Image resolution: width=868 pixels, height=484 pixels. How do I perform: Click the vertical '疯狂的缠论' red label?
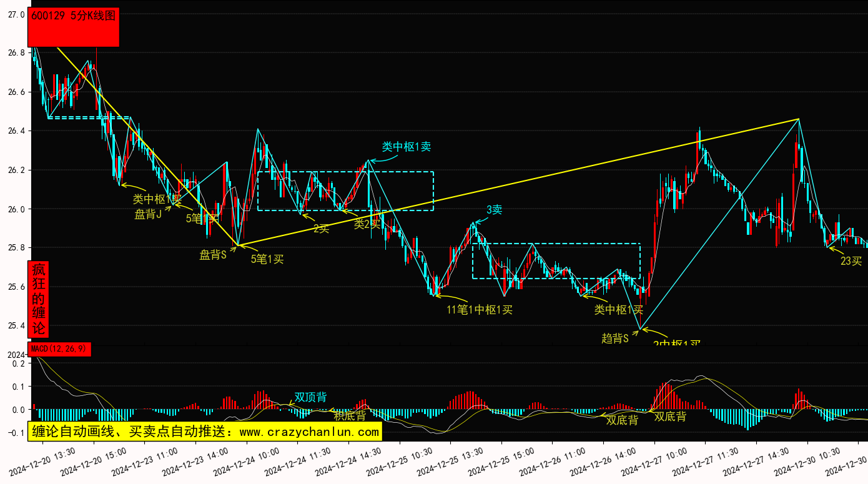39,299
